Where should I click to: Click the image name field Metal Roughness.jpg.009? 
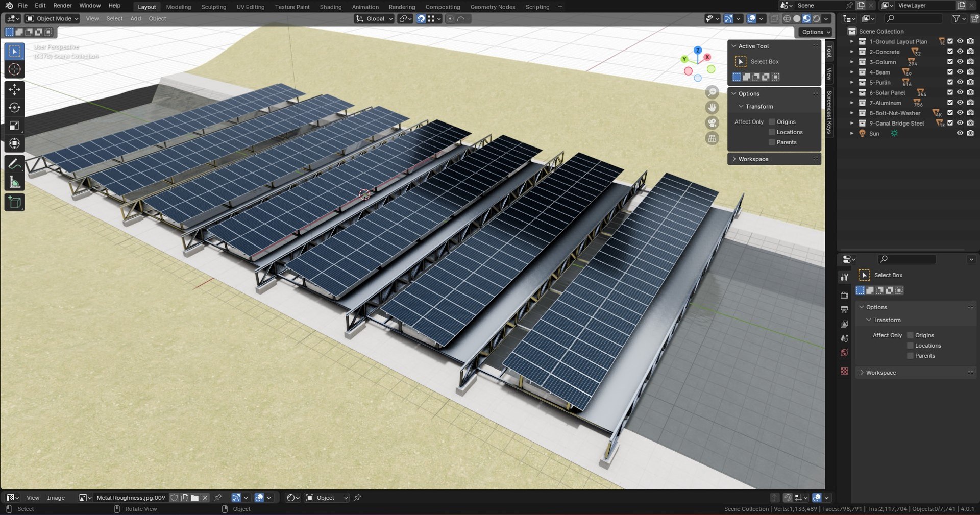[x=131, y=498]
